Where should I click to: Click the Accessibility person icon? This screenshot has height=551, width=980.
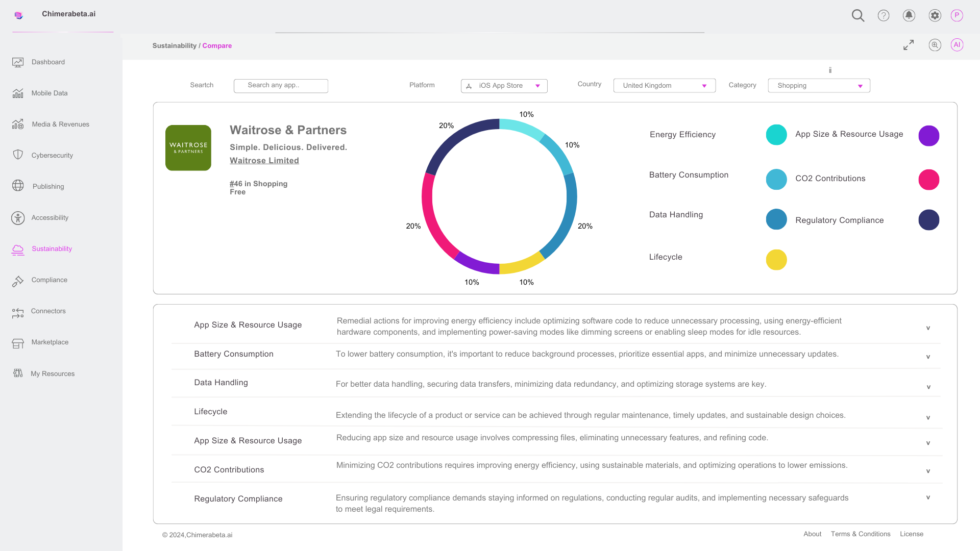click(x=18, y=218)
